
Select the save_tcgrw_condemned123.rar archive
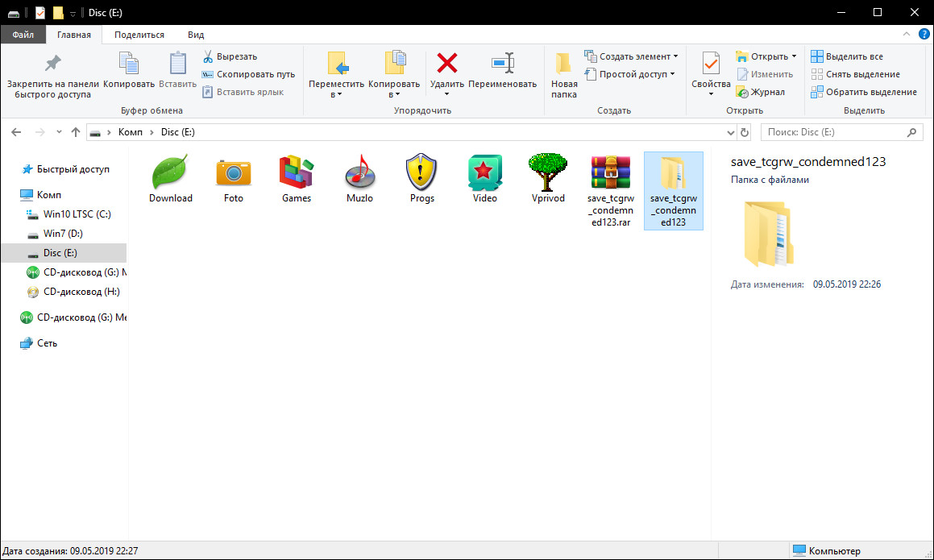tap(610, 190)
